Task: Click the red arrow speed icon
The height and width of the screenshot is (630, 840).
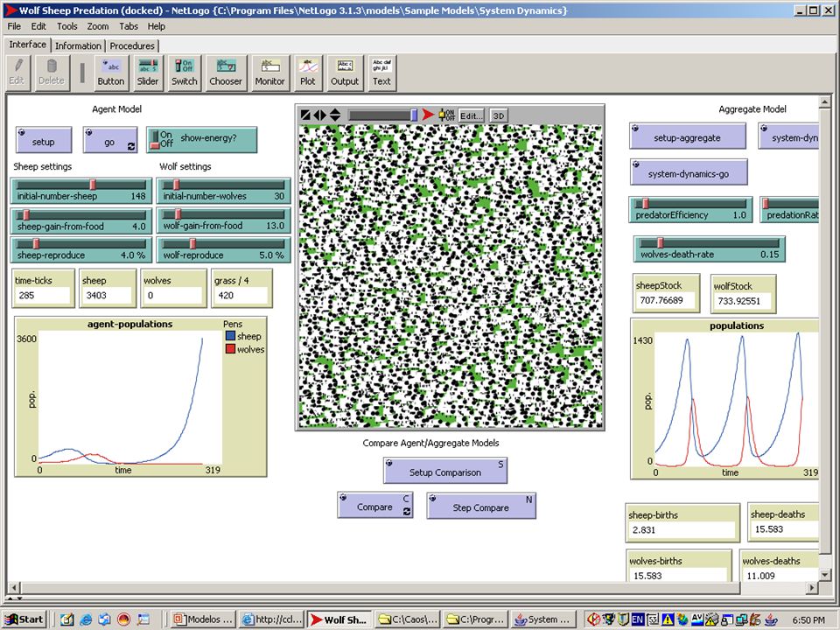Action: coord(428,115)
